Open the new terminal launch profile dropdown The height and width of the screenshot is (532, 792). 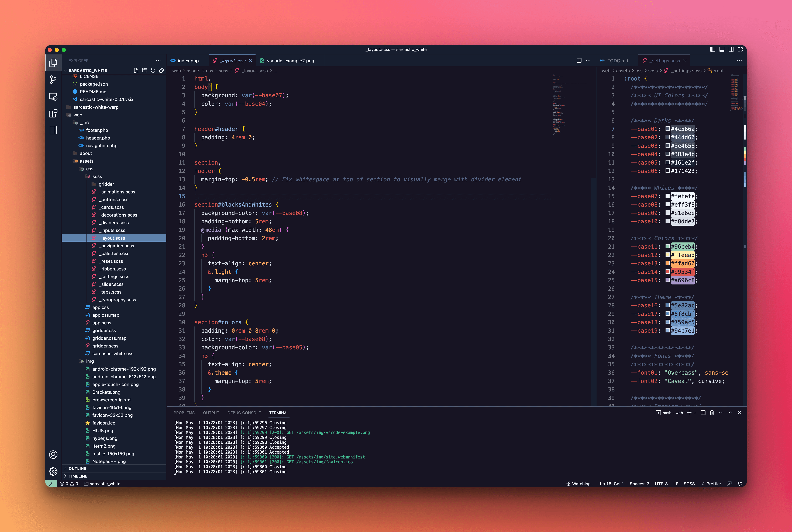tap(695, 413)
